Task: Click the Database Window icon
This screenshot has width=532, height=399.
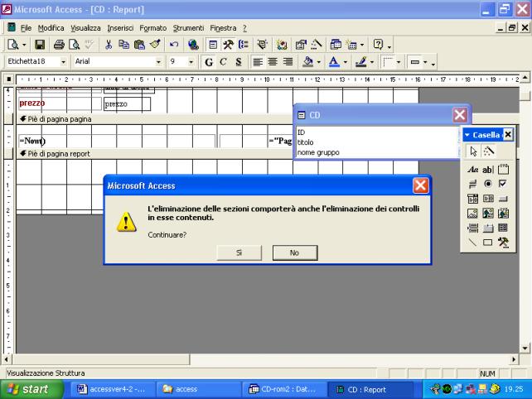Action: point(336,45)
